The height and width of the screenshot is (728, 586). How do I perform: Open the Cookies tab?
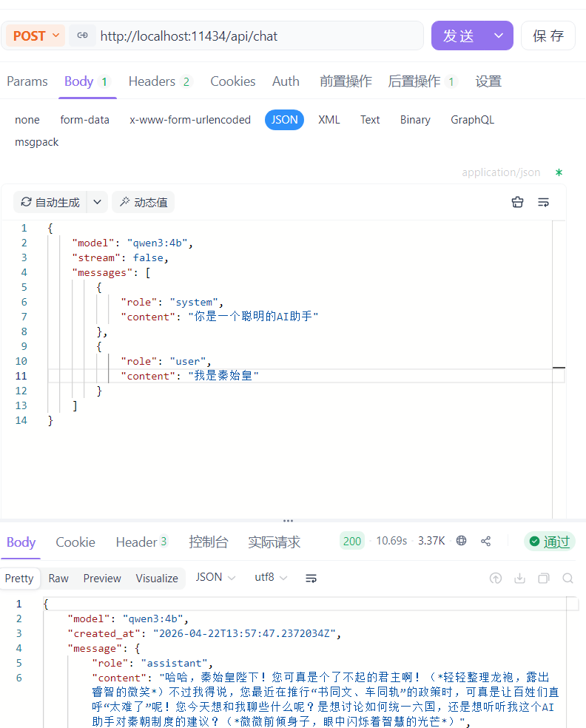click(x=232, y=81)
